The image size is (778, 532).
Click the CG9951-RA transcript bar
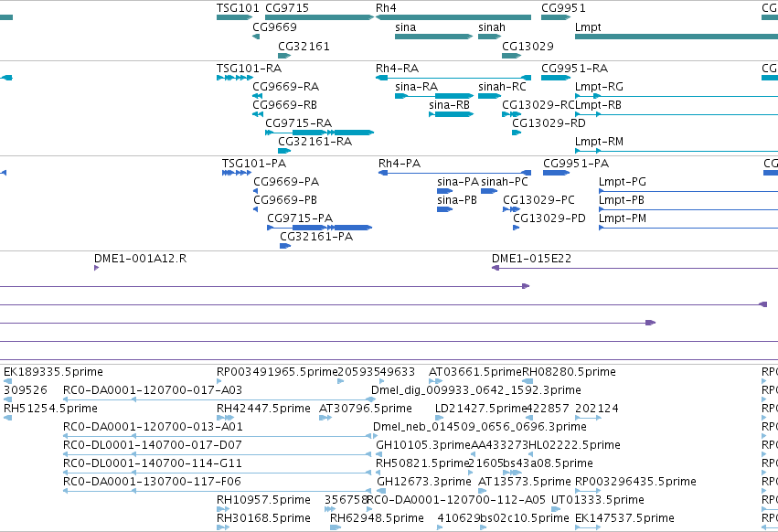point(556,78)
